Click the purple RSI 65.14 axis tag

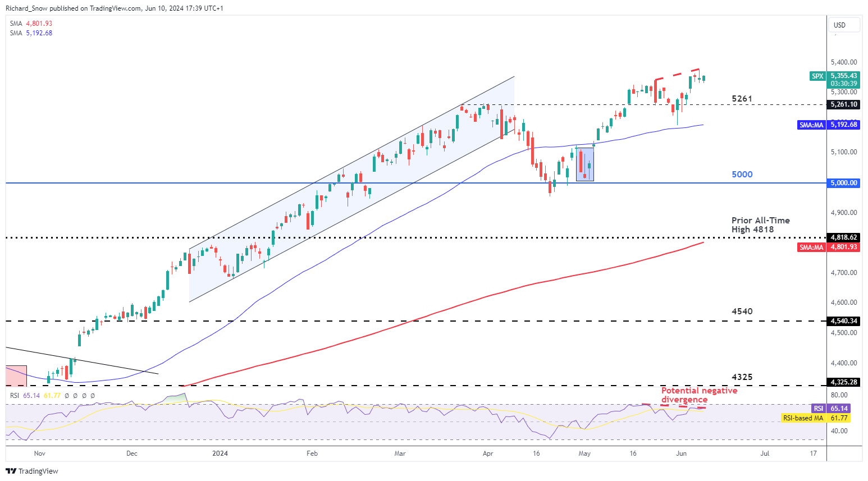point(830,409)
